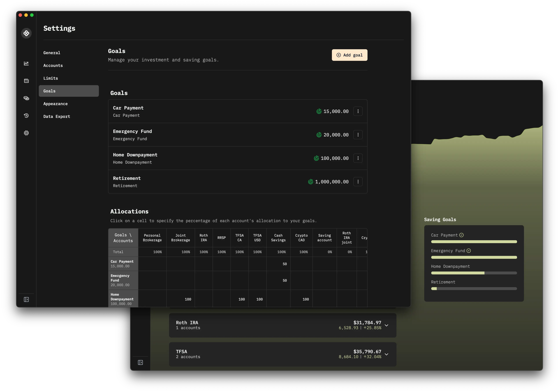The width and height of the screenshot is (559, 392).
Task: Open General settings section
Action: tap(69, 53)
